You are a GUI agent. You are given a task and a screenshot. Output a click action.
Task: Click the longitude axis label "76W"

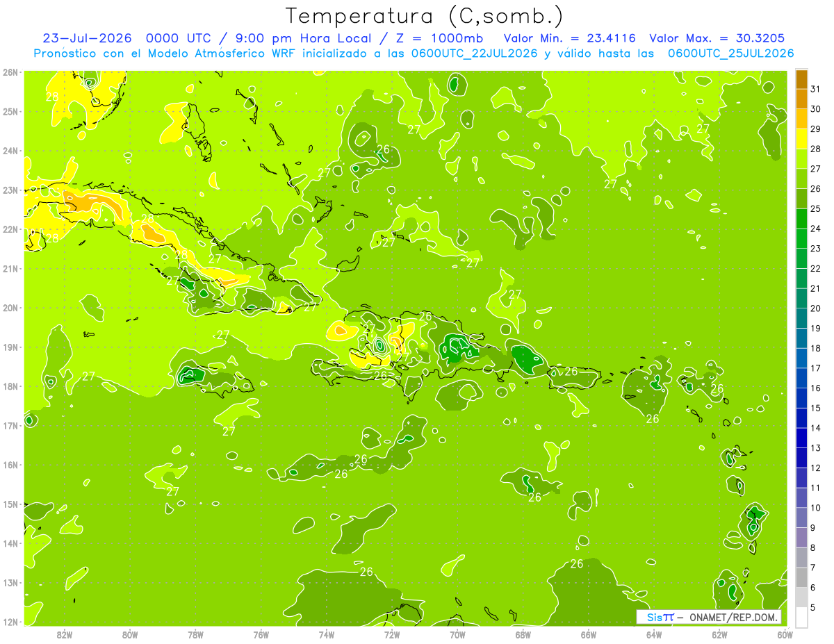click(261, 634)
